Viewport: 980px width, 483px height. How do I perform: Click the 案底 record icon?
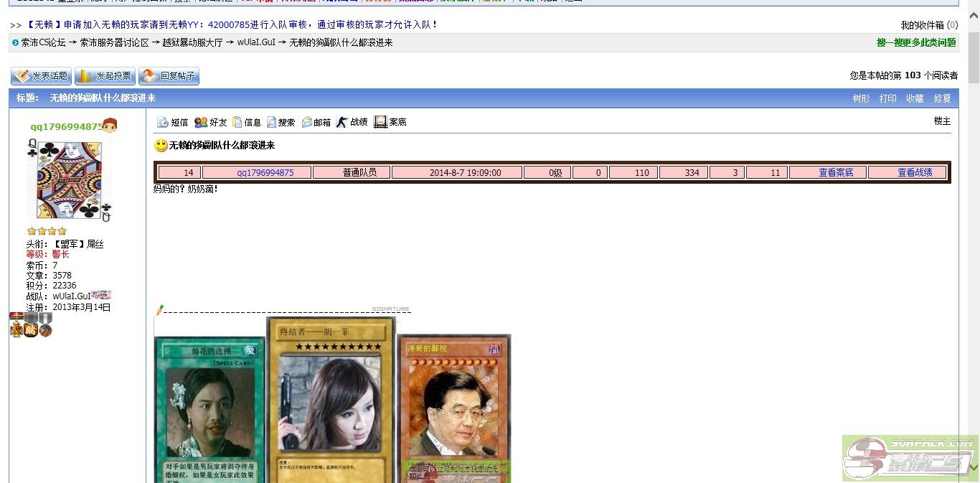pyautogui.click(x=381, y=122)
